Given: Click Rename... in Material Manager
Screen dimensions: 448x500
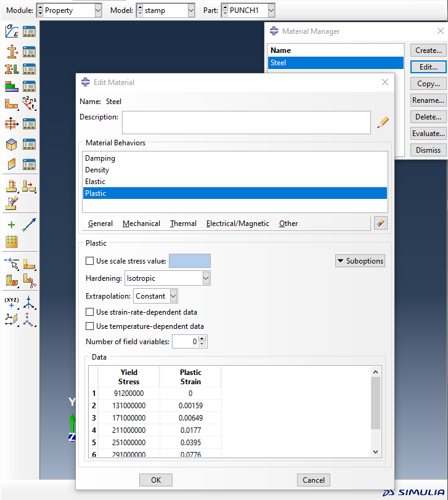Looking at the screenshot, I should tap(428, 100).
